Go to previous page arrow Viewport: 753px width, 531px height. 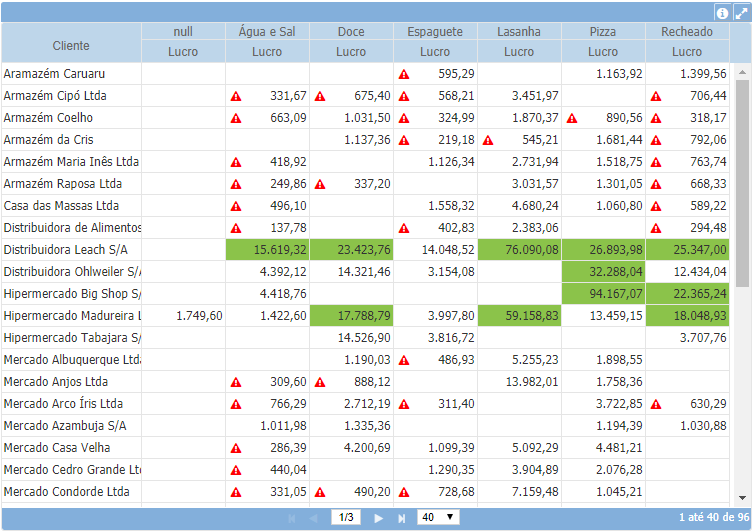(314, 518)
